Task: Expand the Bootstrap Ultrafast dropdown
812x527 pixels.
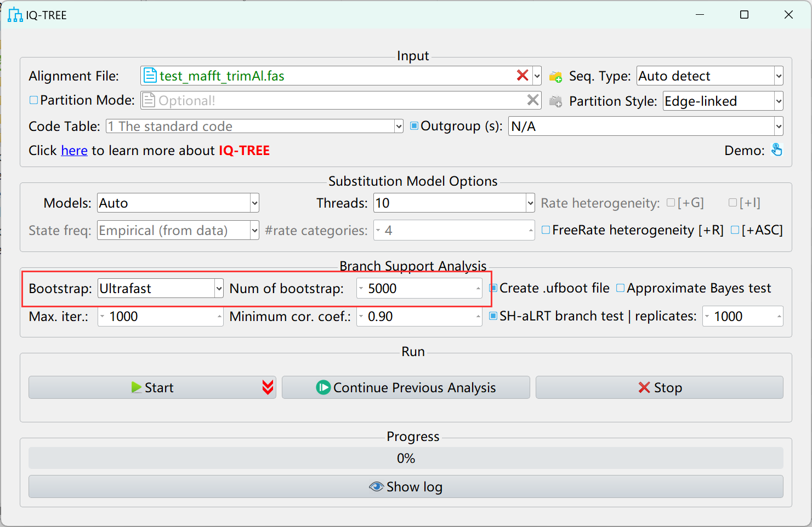Action: (219, 289)
